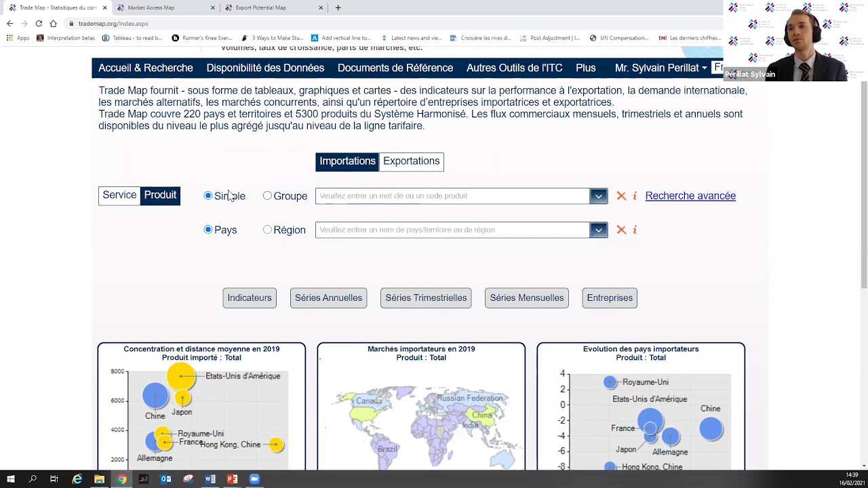The height and width of the screenshot is (488, 868).
Task: Open the Interpretation betas bookmark
Action: 66,38
